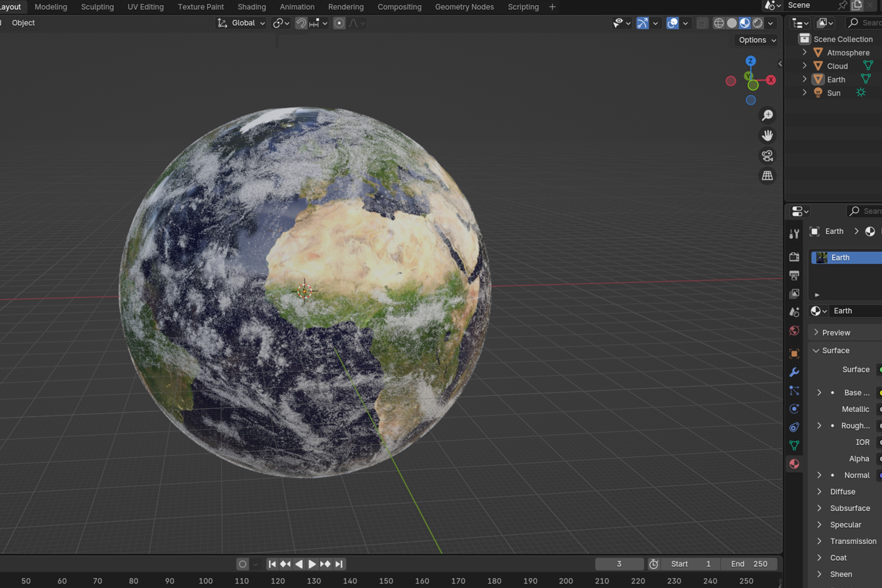Switch to the Geometry Nodes workspace
This screenshot has width=882, height=588.
[x=464, y=7]
